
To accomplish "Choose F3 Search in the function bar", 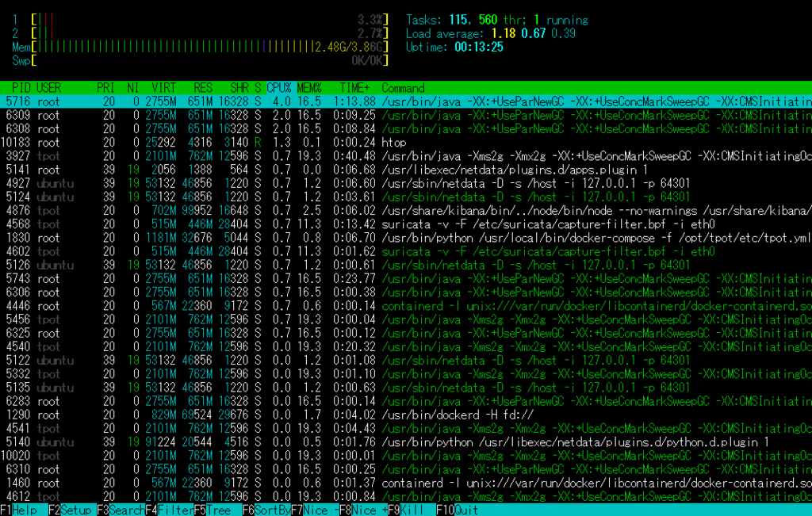I will [x=121, y=510].
